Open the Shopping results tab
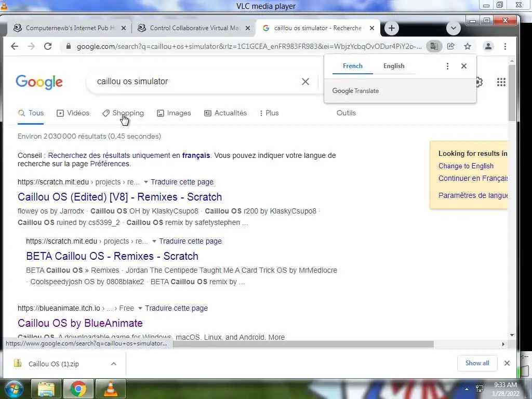Image resolution: width=532 pixels, height=399 pixels. pyautogui.click(x=123, y=113)
